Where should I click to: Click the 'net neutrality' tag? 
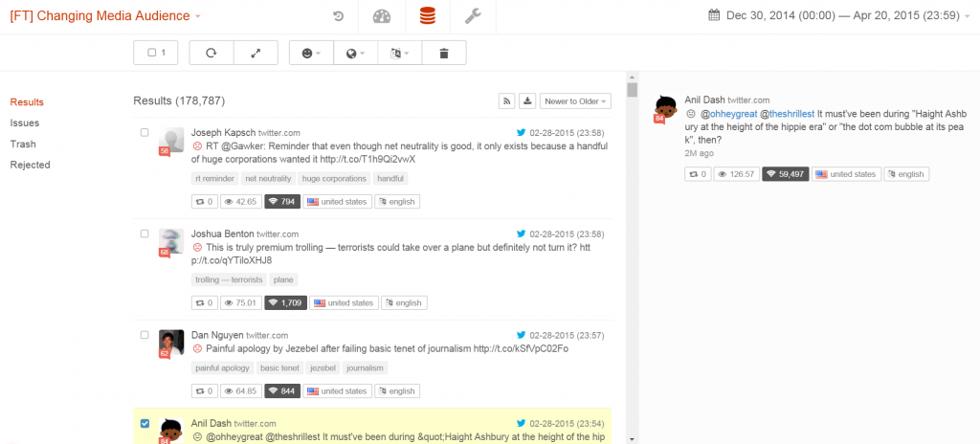268,178
